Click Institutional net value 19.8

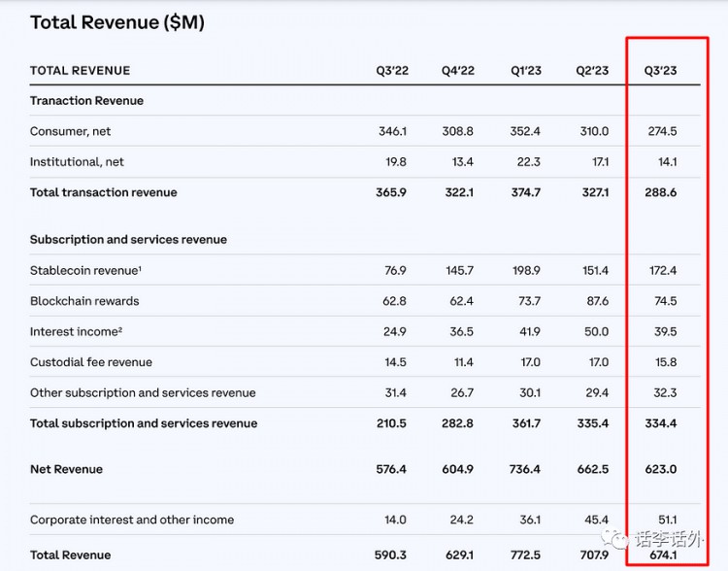[x=396, y=162]
